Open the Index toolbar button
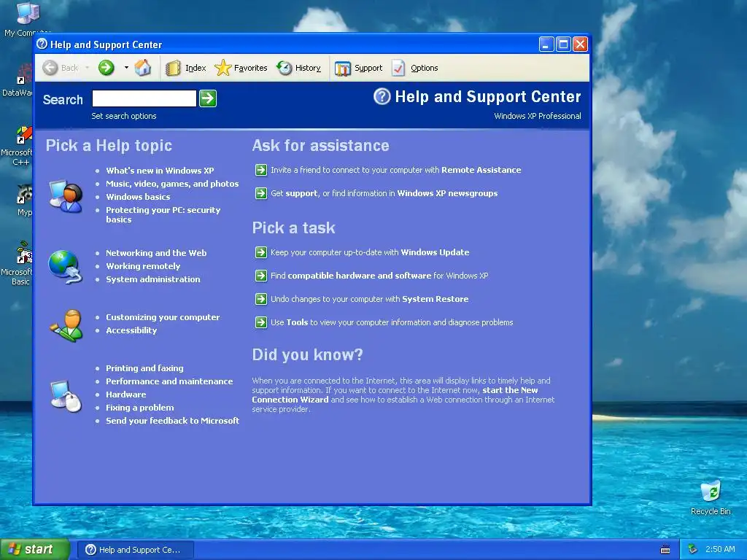Image resolution: width=747 pixels, height=560 pixels. tap(186, 68)
